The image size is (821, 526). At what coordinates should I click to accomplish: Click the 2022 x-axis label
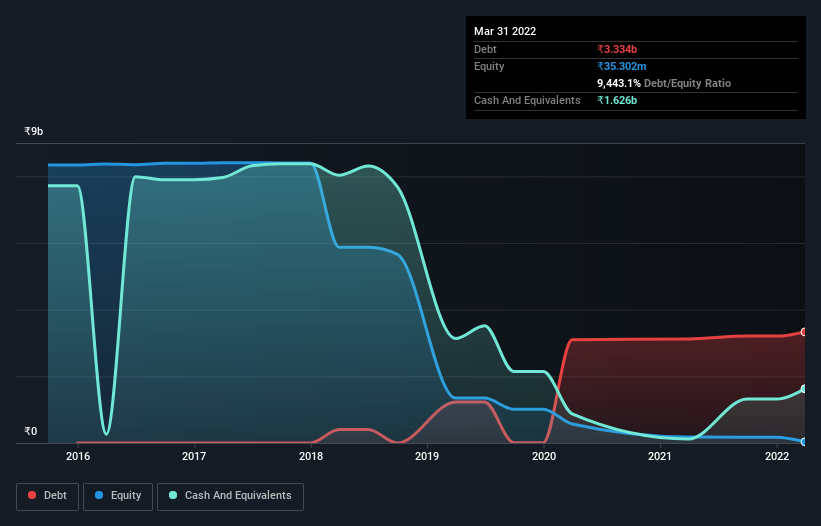[777, 456]
